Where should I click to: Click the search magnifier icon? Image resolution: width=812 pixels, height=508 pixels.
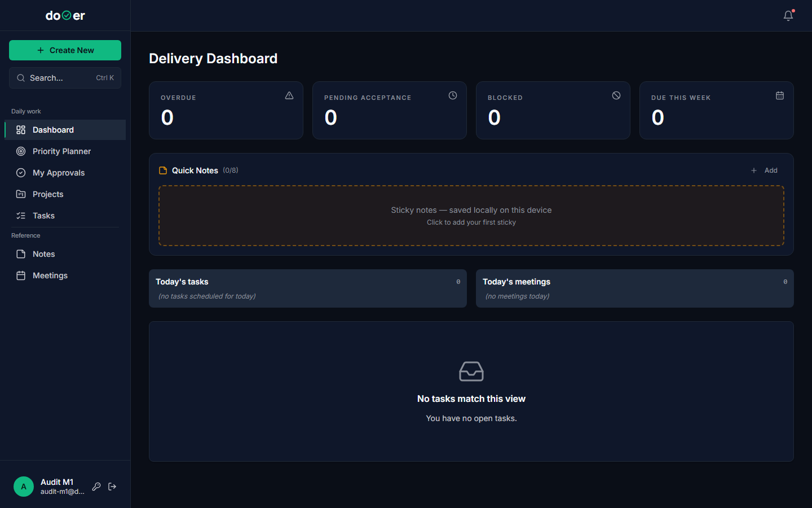pos(21,78)
